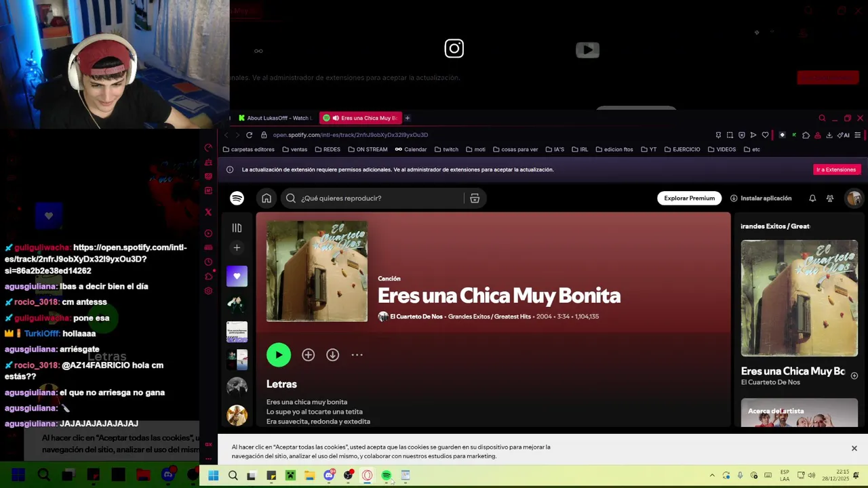Open Windows Start menu

[x=213, y=476]
